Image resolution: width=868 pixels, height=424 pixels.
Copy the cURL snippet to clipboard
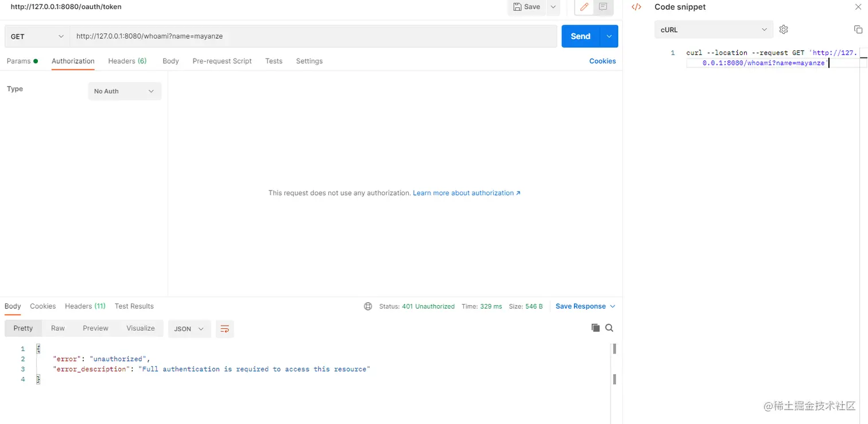[858, 29]
